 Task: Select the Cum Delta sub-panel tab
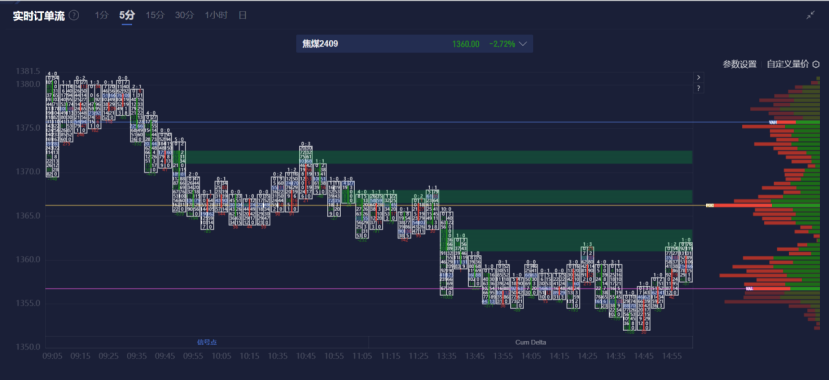(x=530, y=342)
